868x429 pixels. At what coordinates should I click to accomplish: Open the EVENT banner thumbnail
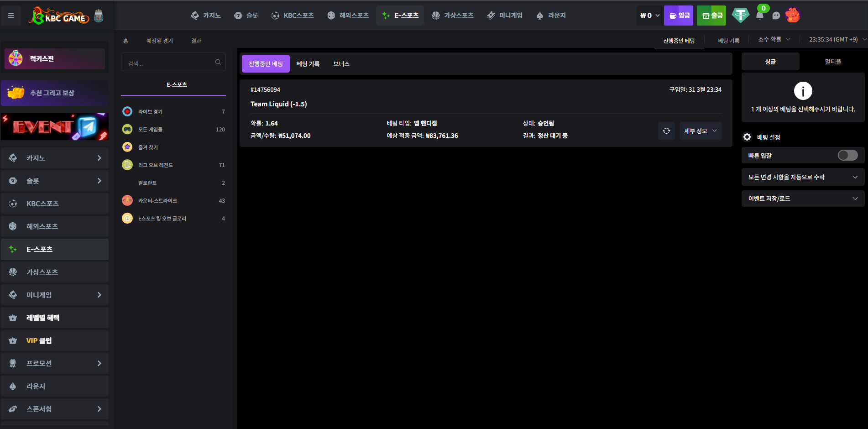(55, 127)
